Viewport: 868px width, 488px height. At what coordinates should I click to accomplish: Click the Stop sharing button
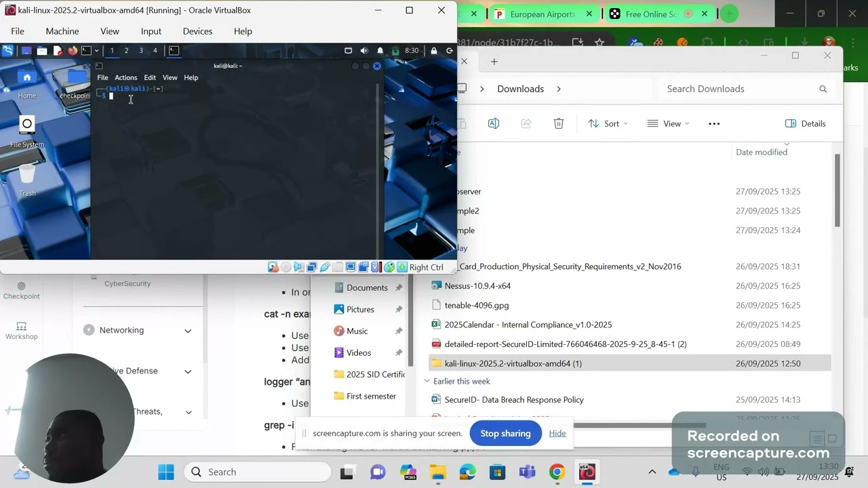[505, 433]
